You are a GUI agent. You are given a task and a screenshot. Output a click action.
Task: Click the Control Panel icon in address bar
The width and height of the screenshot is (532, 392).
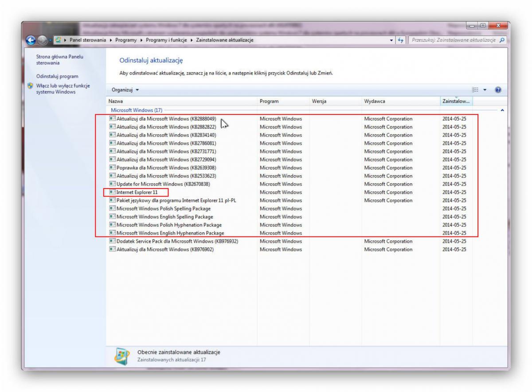pyautogui.click(x=59, y=40)
